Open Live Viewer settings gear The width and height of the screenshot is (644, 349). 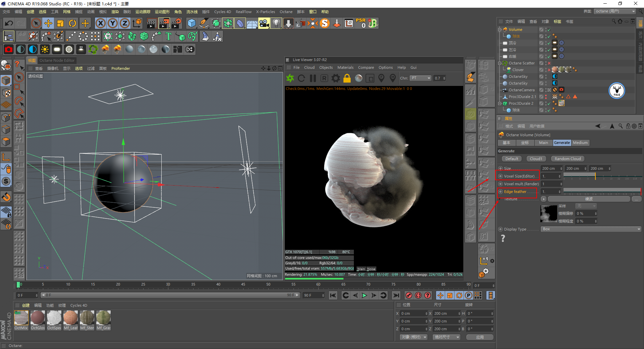pos(335,78)
